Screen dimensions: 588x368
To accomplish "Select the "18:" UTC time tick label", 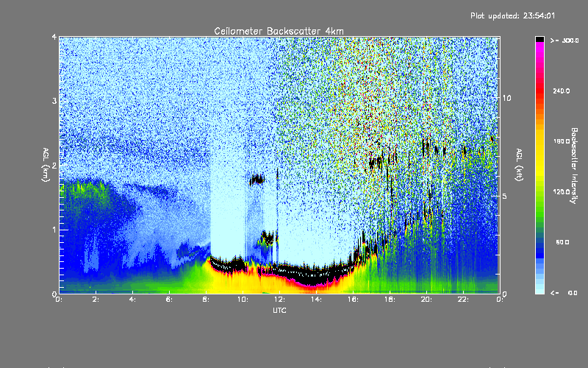I will [390, 300].
